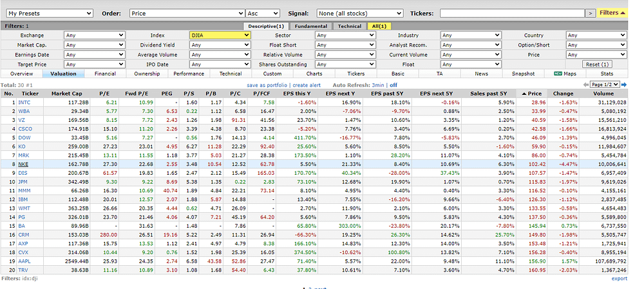
Task: Click BA price value 145.94
Action: (x=538, y=226)
